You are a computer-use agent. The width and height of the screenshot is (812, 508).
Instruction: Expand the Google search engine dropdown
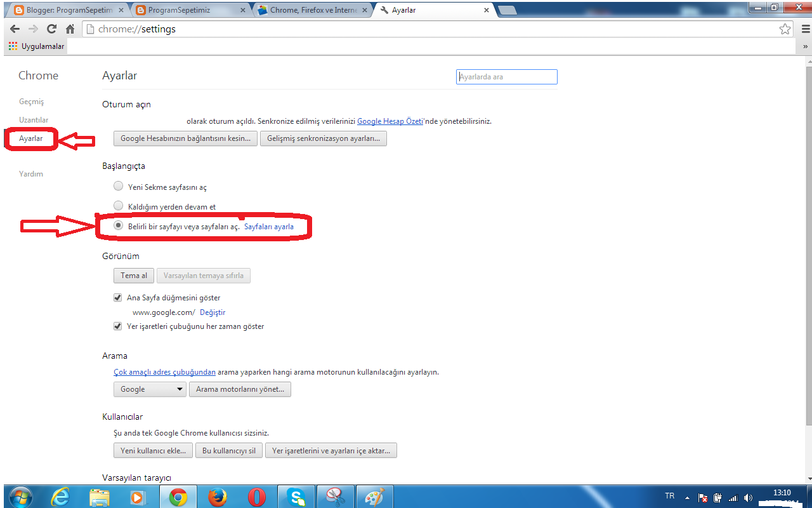click(x=150, y=389)
